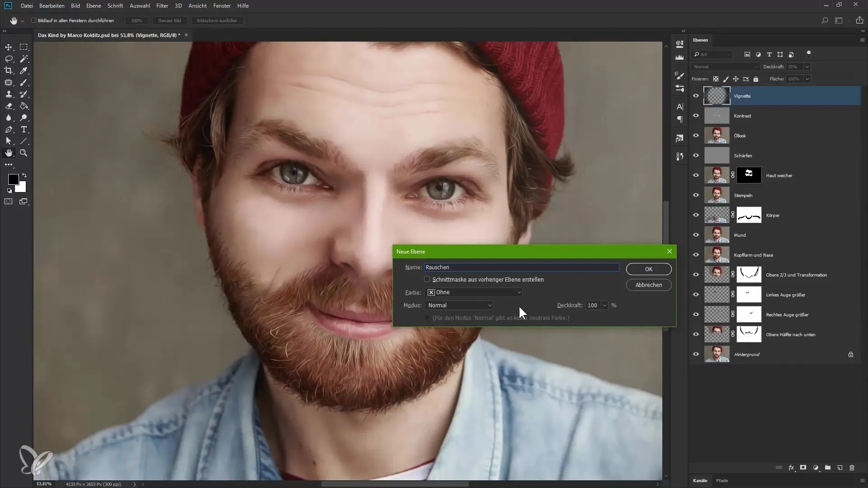Confirm new layer with OK
The width and height of the screenshot is (868, 488).
649,269
